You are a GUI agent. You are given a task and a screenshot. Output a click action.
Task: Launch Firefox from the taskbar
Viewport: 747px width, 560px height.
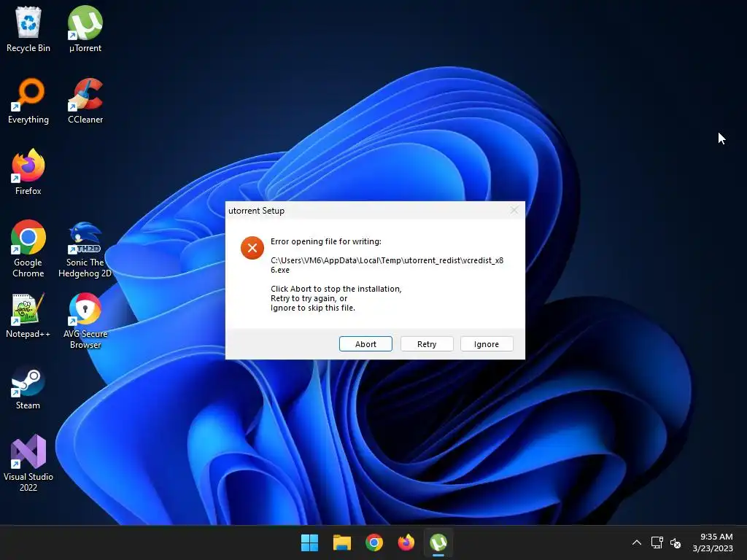(406, 542)
